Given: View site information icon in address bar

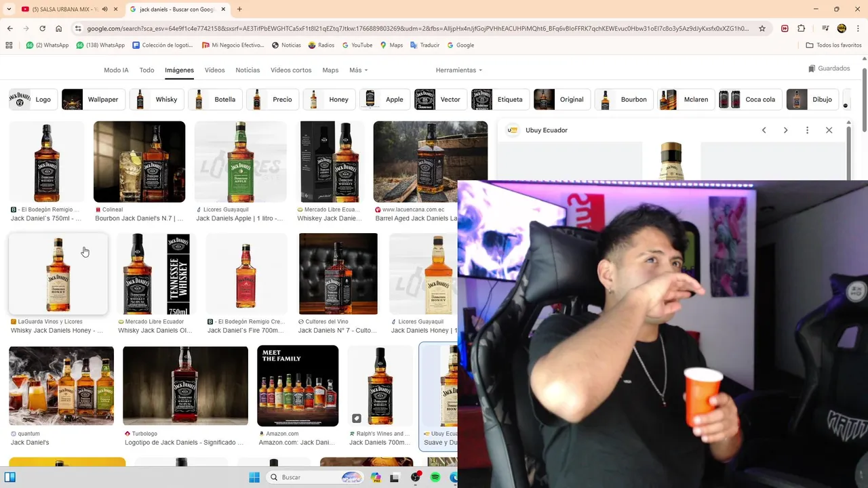Looking at the screenshot, I should (x=78, y=28).
